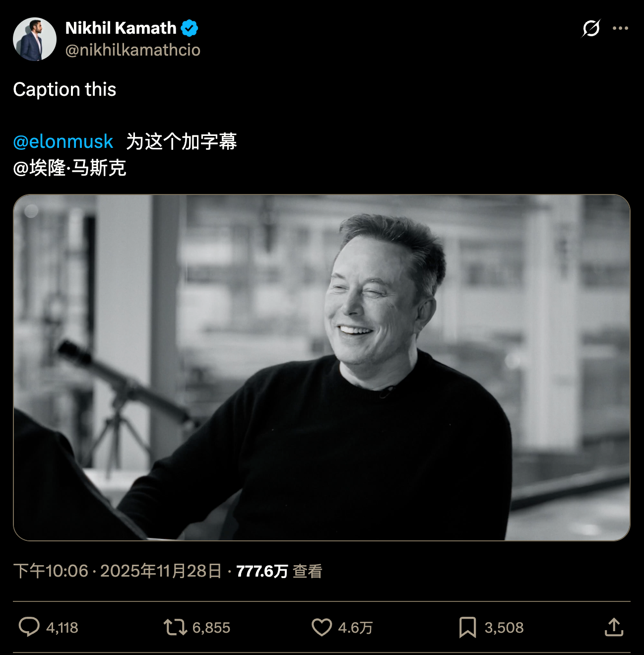Click the 6,855 repost count
Image resolution: width=644 pixels, height=655 pixels.
(208, 628)
